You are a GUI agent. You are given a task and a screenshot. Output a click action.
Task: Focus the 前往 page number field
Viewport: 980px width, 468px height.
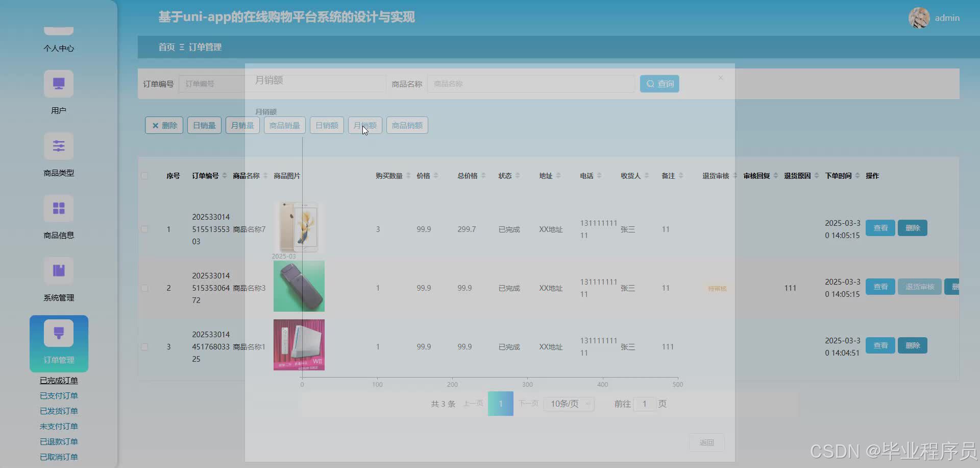tap(644, 404)
